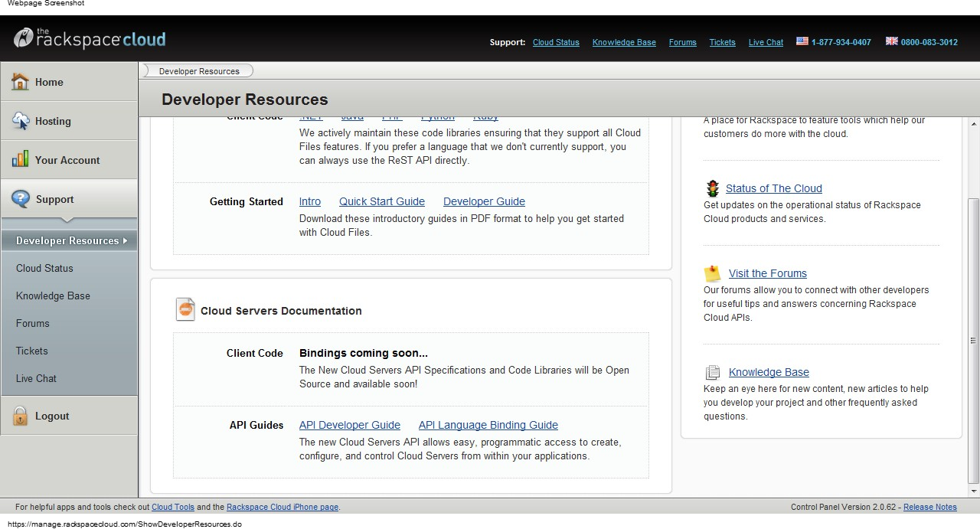Open Cloud Status link in header
The height and width of the screenshot is (529, 980).
pyautogui.click(x=556, y=42)
